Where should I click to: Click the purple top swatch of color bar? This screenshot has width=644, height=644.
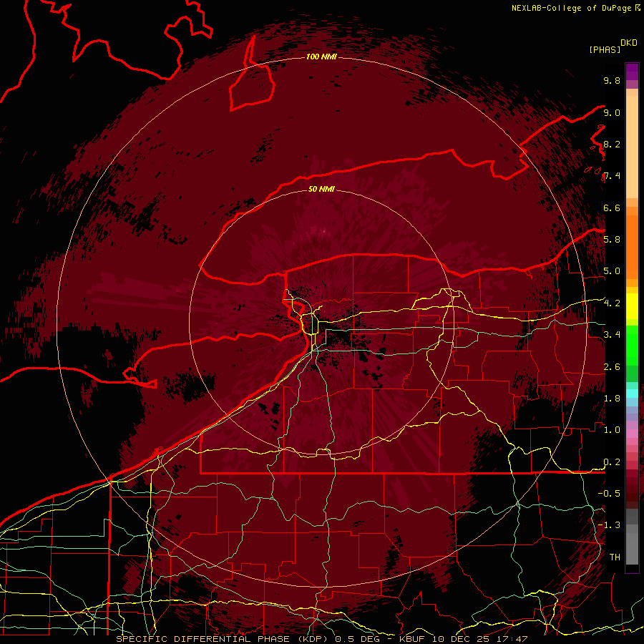point(632,72)
